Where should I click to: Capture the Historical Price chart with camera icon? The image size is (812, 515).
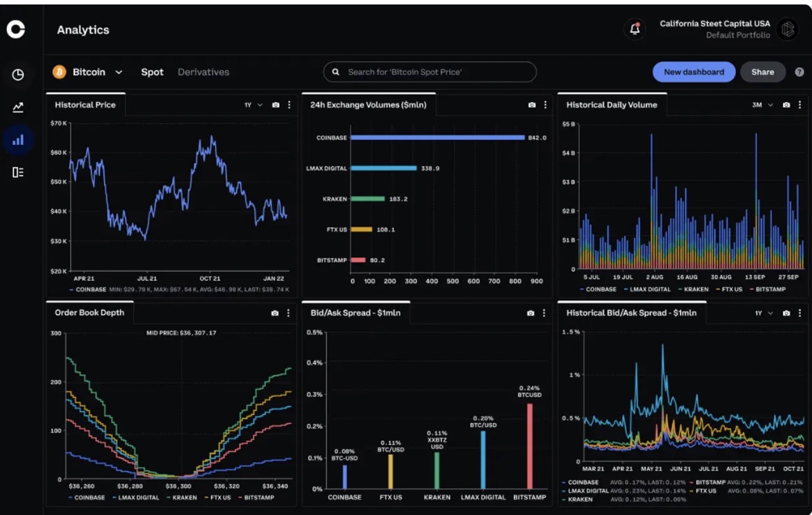[x=275, y=105]
